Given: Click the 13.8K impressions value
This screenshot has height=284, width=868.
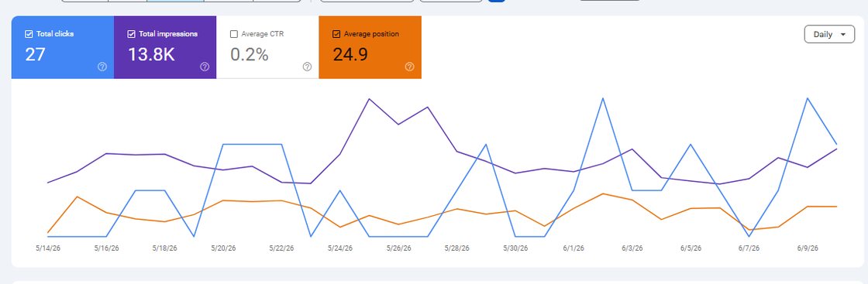Looking at the screenshot, I should [x=152, y=55].
